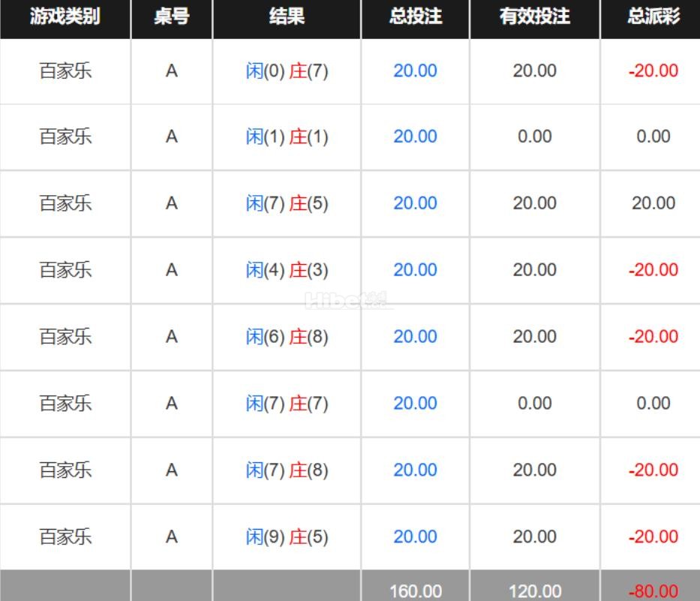This screenshot has height=601, width=700.
Task: Click the red -20.00 payout in 闲(4) 庄(3) row
Action: pos(653,270)
